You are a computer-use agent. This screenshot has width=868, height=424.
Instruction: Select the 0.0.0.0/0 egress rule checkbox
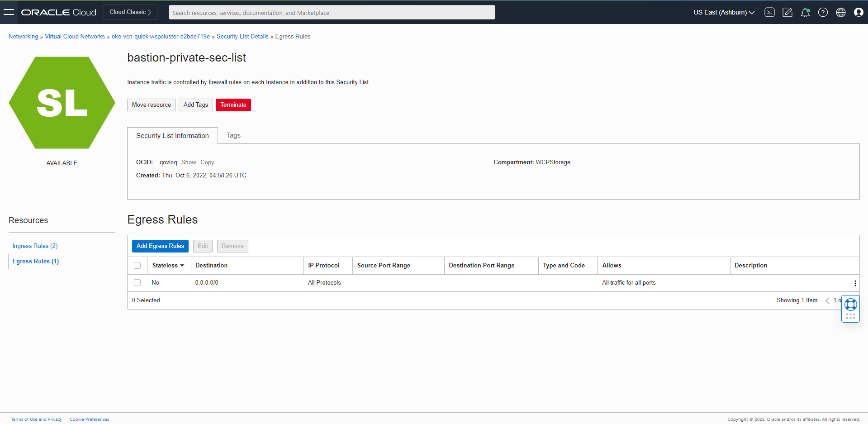click(x=138, y=283)
